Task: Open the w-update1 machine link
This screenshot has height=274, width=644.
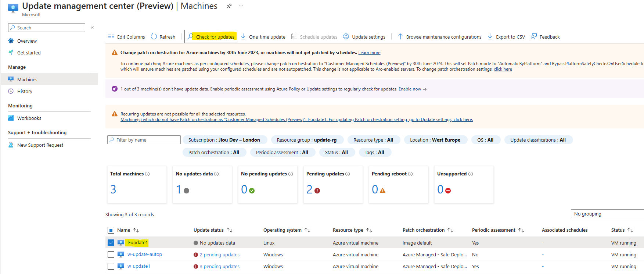Action: pyautogui.click(x=138, y=266)
